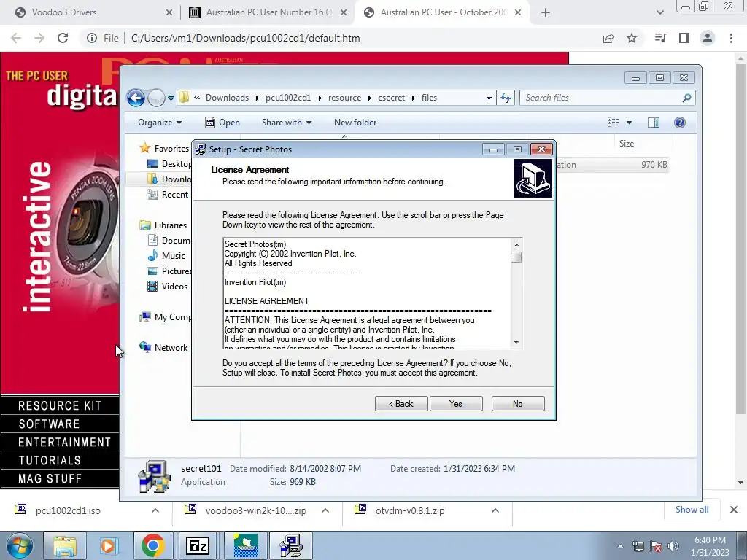Click the license agreement scrollbar thumb
Image resolution: width=747 pixels, height=560 pixels.
516,257
